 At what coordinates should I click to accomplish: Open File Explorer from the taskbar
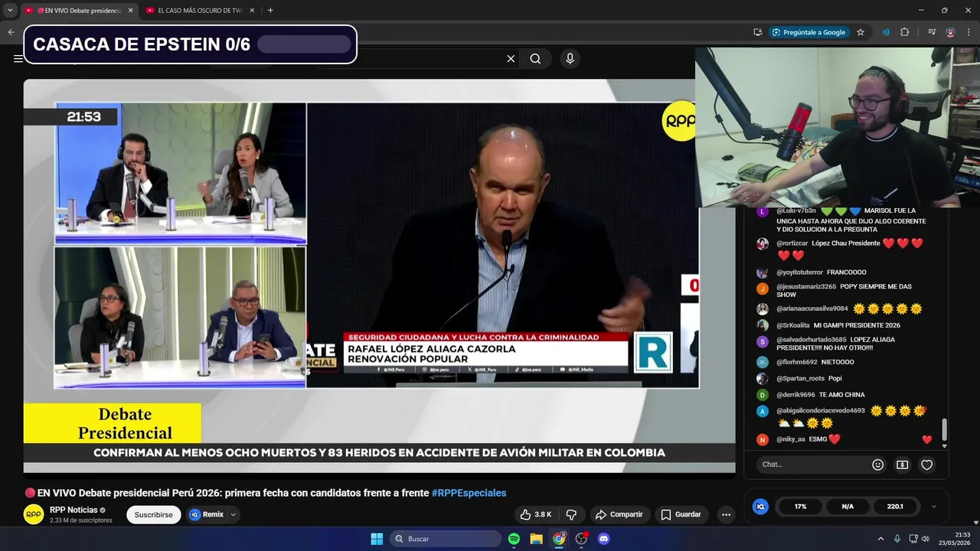pyautogui.click(x=537, y=539)
